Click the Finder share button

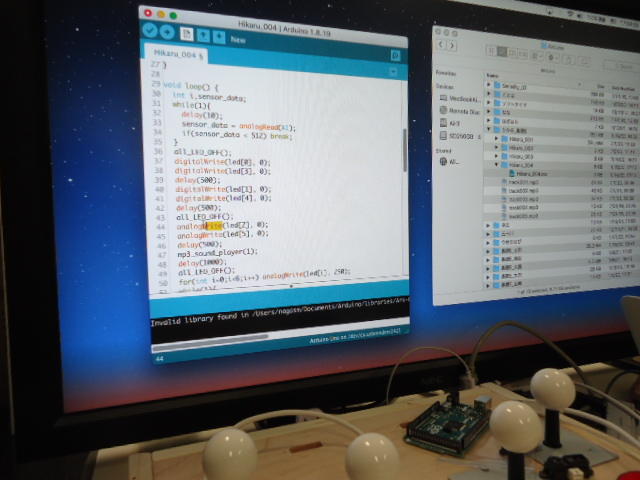coord(569,59)
